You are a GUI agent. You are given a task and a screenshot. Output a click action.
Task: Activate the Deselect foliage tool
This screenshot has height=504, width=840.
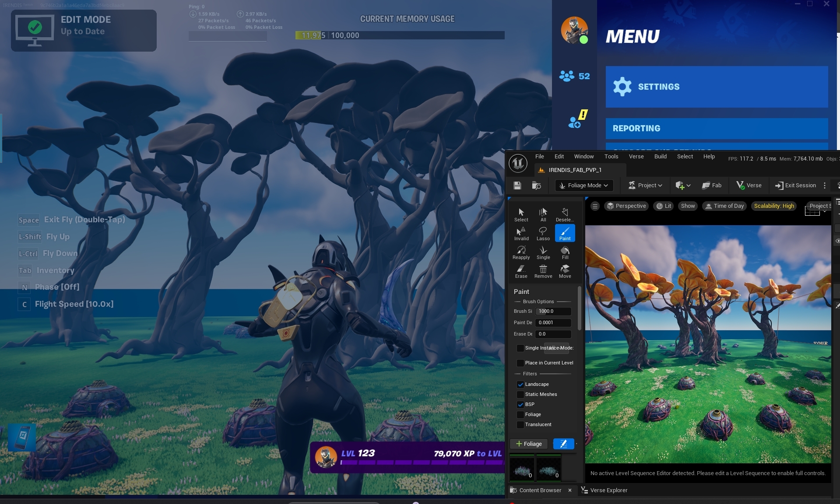click(x=565, y=215)
